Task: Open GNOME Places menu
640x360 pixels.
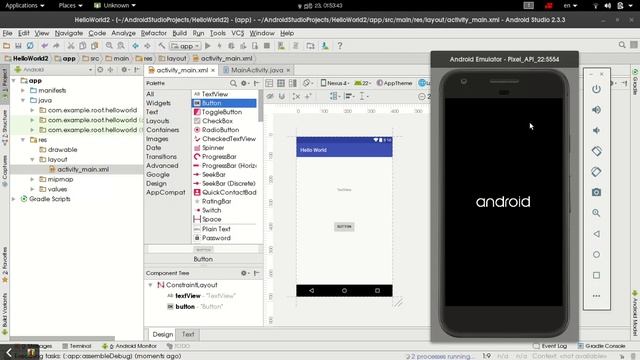Action: pos(70,6)
